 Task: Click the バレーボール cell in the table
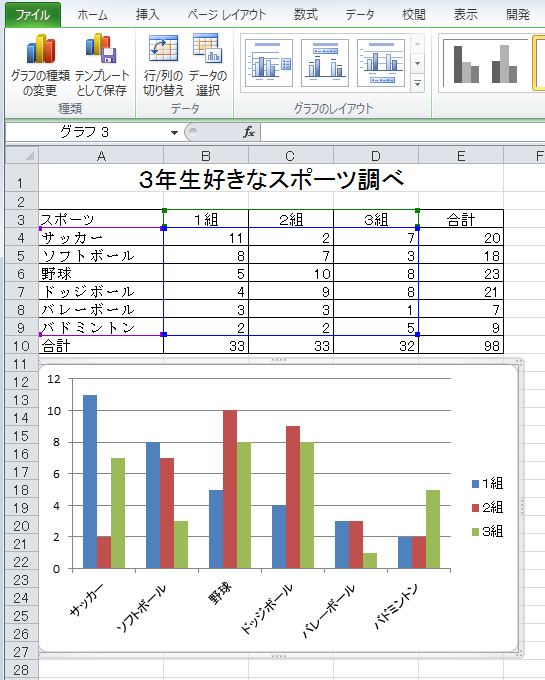pos(101,309)
